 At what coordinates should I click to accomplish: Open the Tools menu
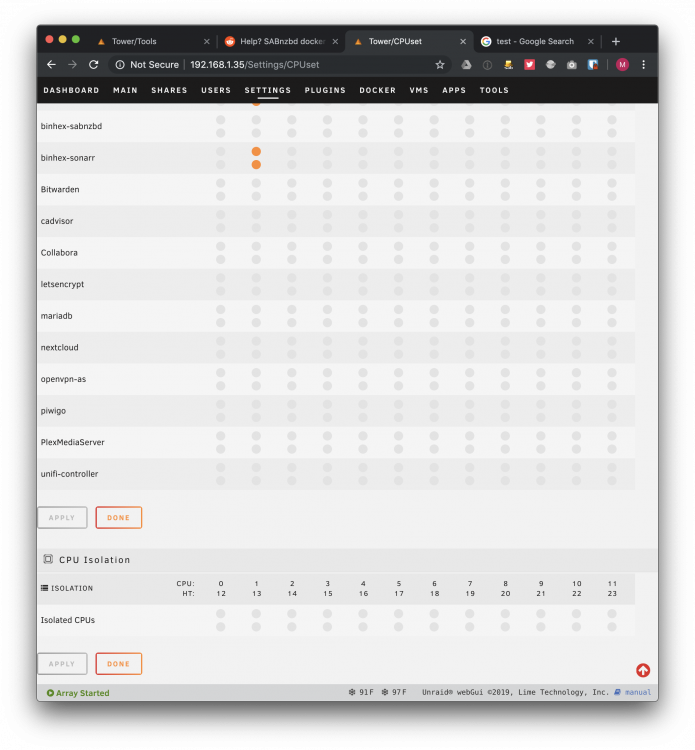[494, 90]
